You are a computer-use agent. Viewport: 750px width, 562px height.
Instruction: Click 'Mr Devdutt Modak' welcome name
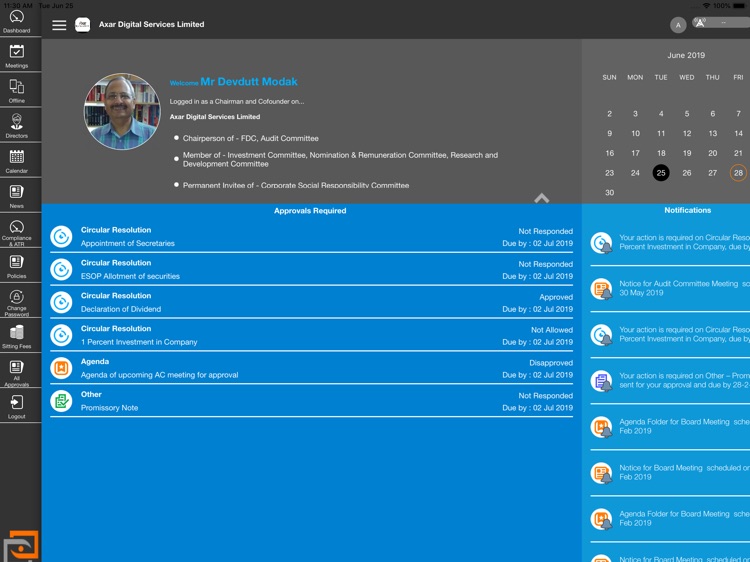pos(249,82)
